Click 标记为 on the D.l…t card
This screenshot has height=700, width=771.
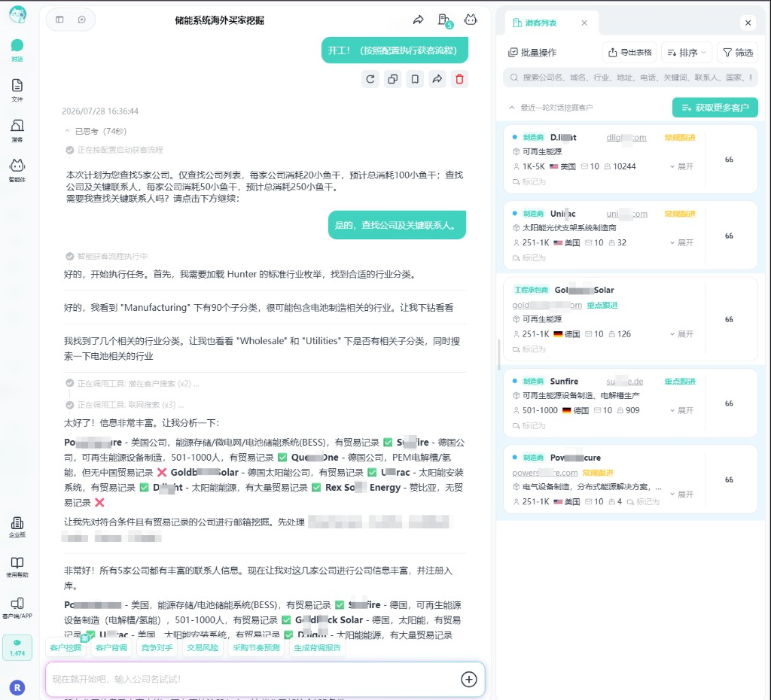(x=529, y=182)
